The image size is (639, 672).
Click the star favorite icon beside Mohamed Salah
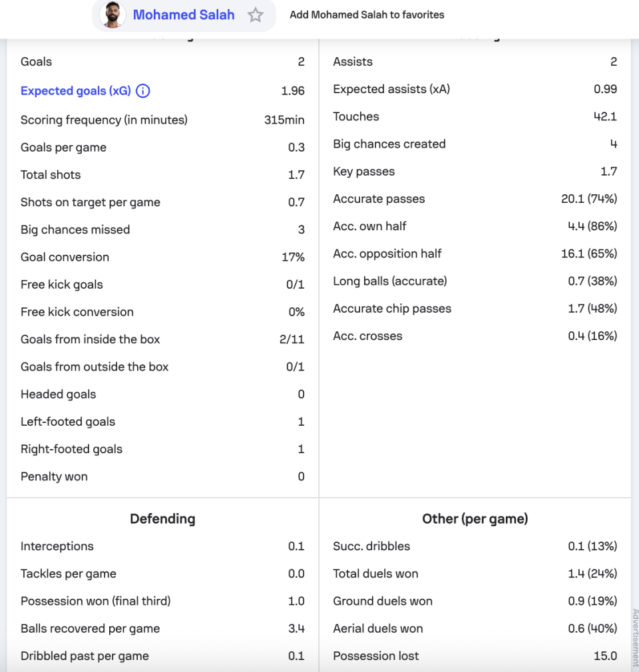click(256, 15)
